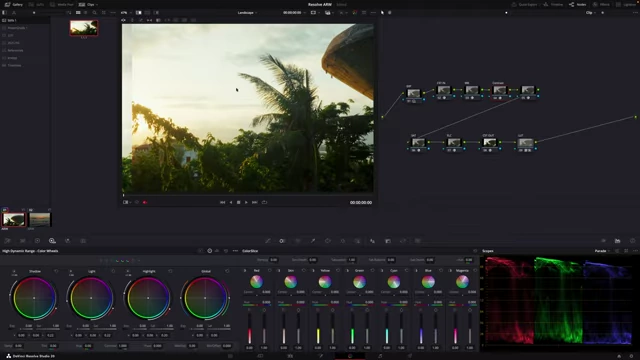Reset the Shadow wheel
This screenshot has width=640, height=360.
tap(56, 271)
